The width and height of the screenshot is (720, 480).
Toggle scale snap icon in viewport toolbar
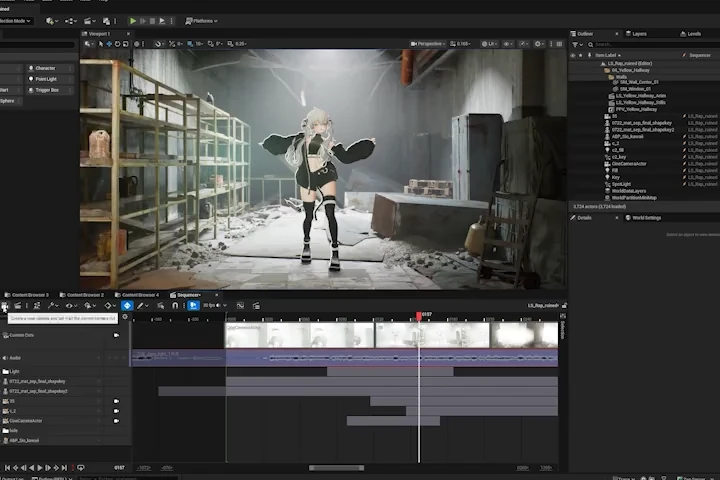tap(231, 44)
